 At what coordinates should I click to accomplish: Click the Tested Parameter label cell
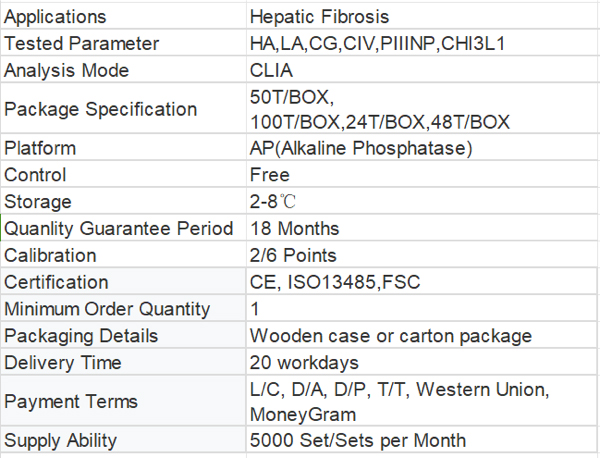124,44
